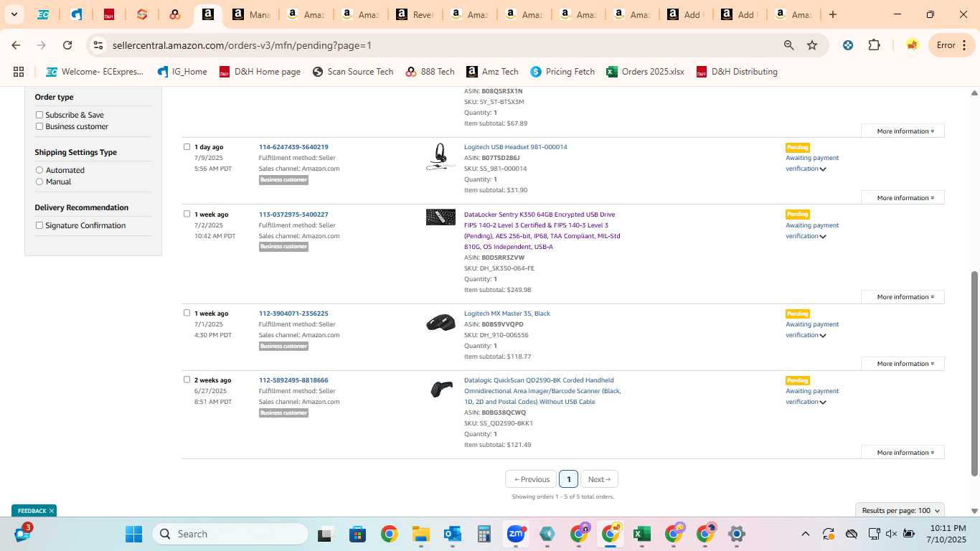Viewport: 980px width, 551px height.
Task: Switch to the Reve... browser tab
Action: [x=414, y=14]
